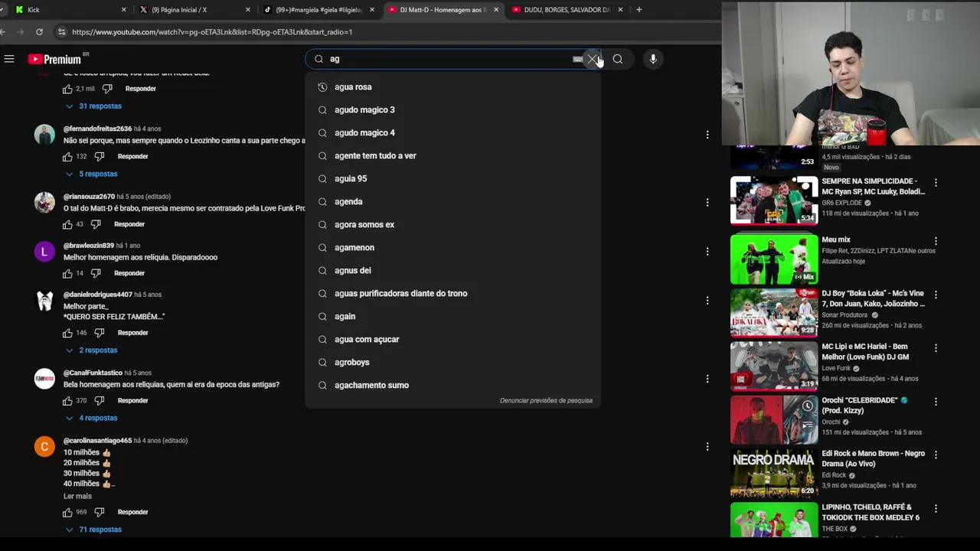The width and height of the screenshot is (980, 551).
Task: View site information icon in address bar
Action: pyautogui.click(x=61, y=32)
